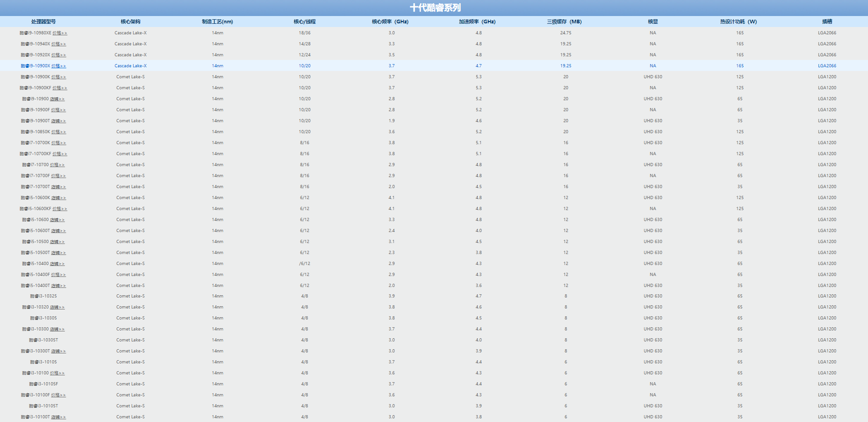This screenshot has height=422, width=868.
Task: Click the 酷睿i3-10105 processor name
Action: pos(43,362)
